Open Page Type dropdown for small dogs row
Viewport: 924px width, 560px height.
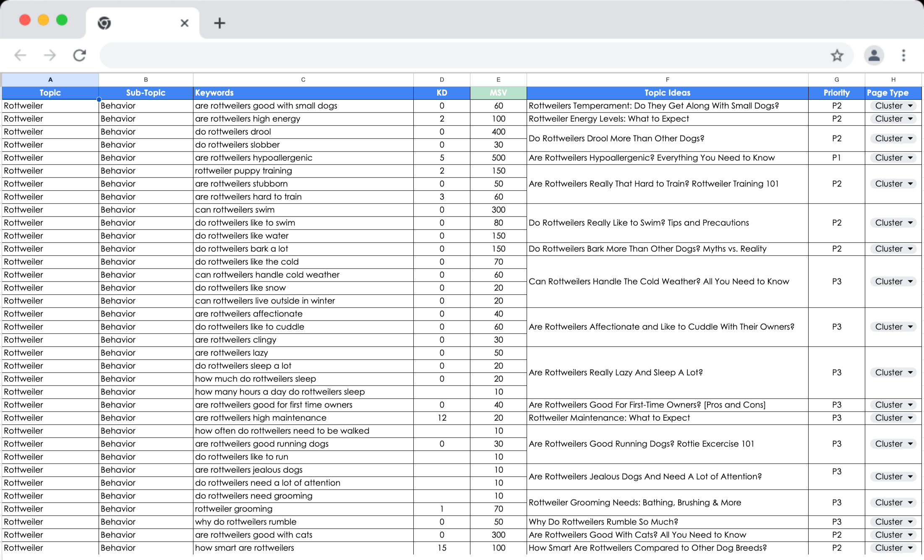tap(894, 106)
